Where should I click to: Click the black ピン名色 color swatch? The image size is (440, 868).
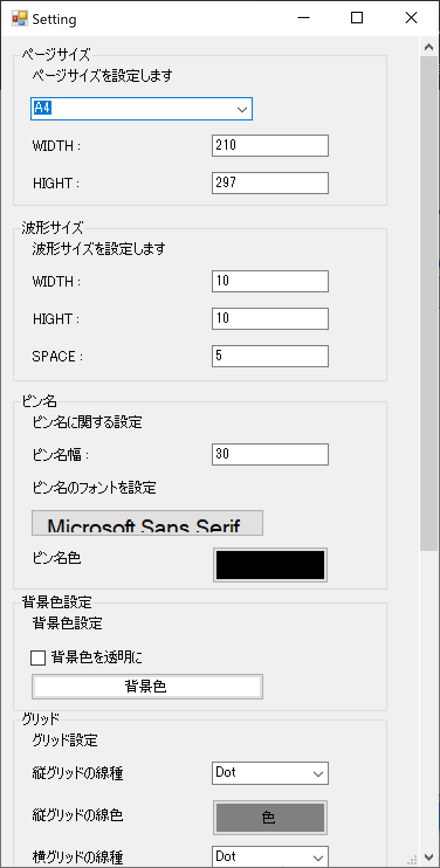click(x=270, y=565)
